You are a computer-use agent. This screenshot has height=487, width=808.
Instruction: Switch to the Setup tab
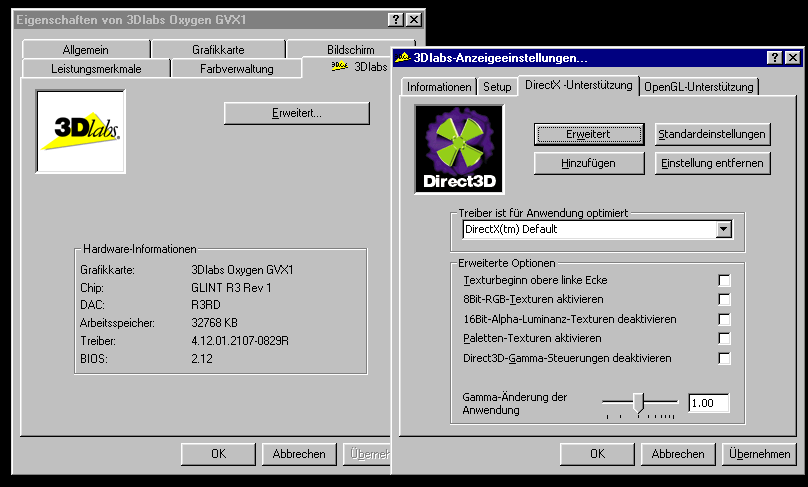(497, 87)
